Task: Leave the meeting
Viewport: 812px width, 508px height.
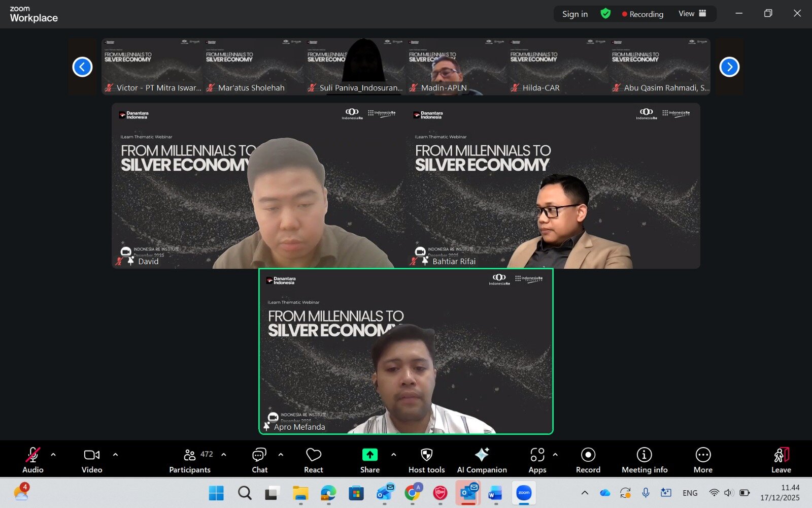Action: 781,460
